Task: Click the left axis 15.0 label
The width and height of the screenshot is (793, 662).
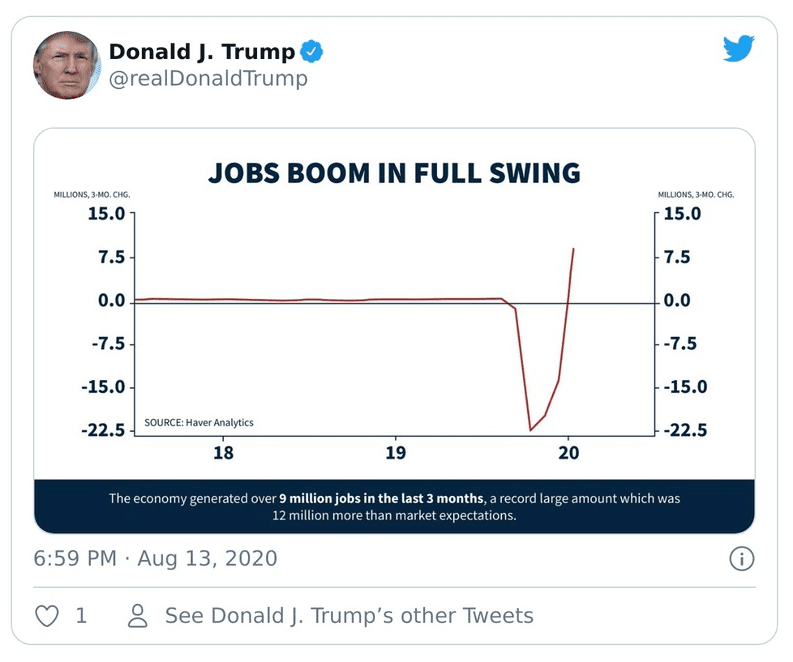Action: coord(105,214)
